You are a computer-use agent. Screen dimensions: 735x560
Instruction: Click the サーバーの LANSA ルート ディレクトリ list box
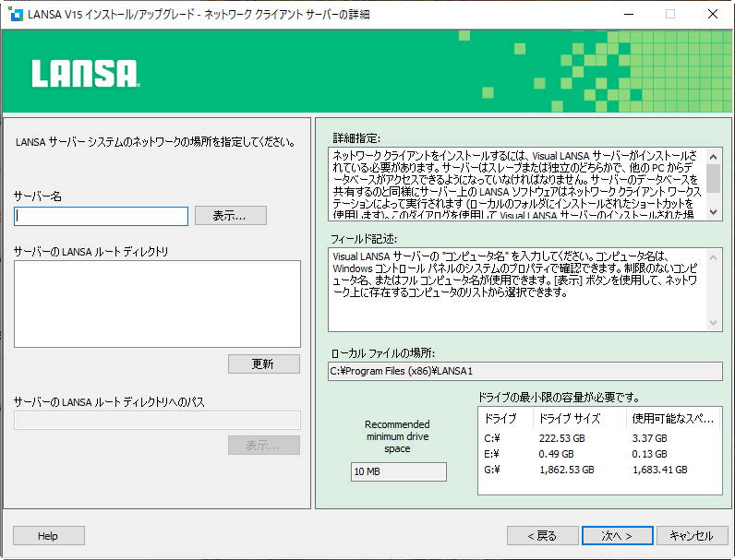157,304
